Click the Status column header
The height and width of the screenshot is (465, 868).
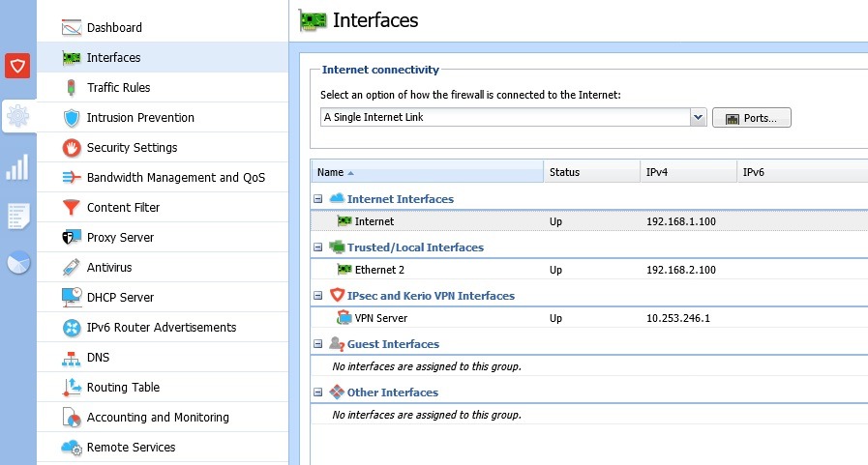coord(590,172)
